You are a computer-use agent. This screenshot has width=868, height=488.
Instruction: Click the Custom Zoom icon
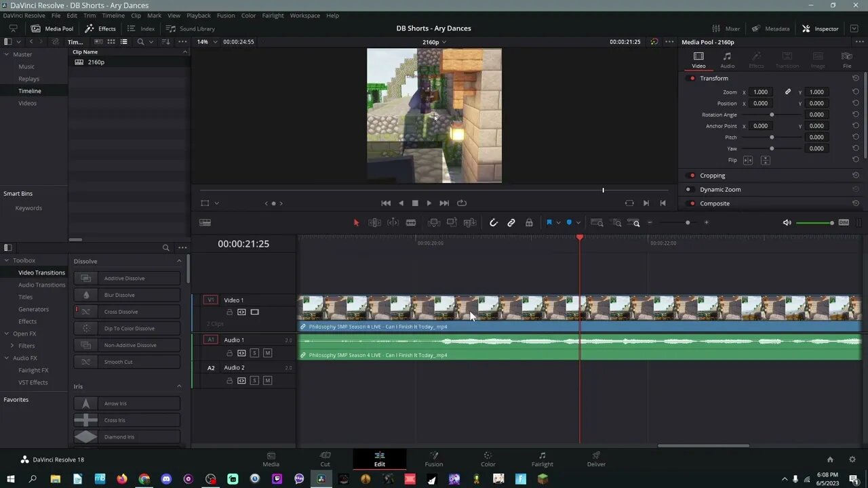(x=633, y=222)
